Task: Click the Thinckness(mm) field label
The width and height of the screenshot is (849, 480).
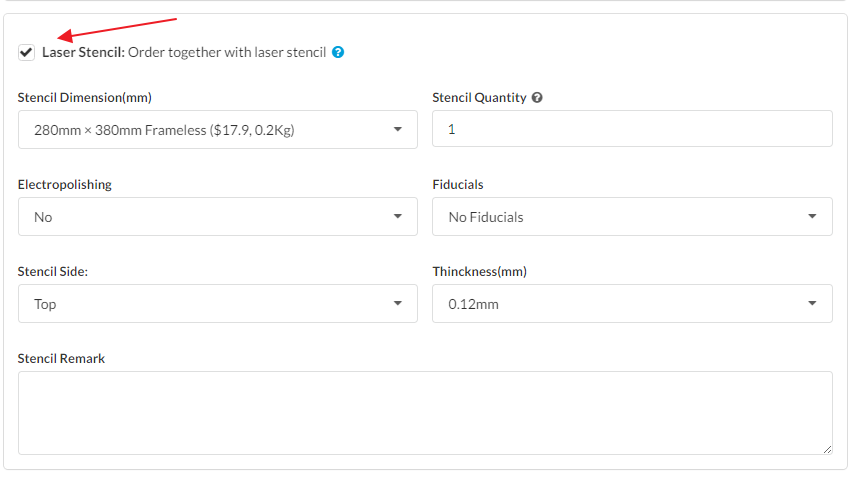Action: 479,272
